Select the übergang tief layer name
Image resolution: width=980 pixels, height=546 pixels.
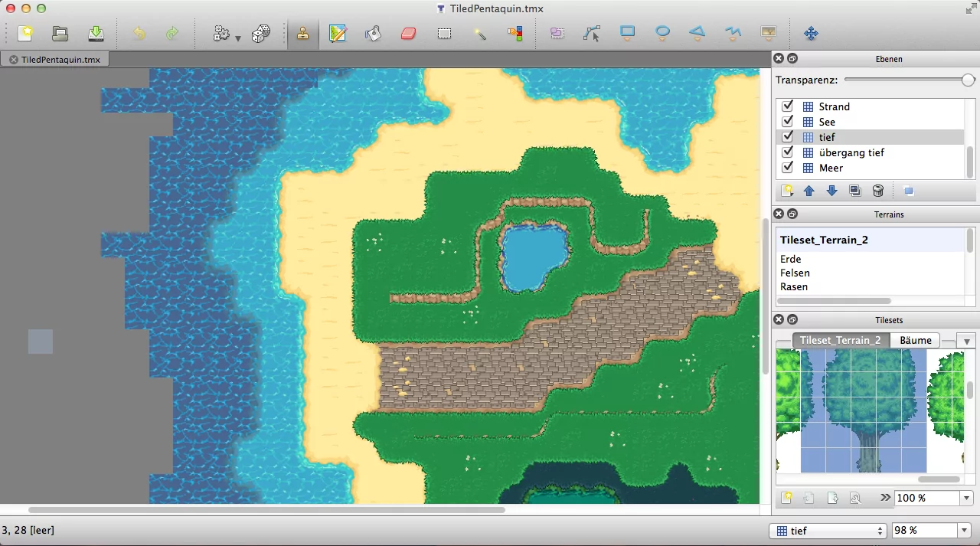click(851, 152)
